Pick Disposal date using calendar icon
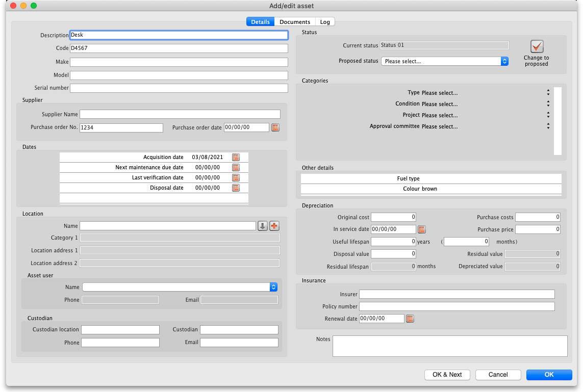Viewport: 583px width, 392px height. [236, 188]
